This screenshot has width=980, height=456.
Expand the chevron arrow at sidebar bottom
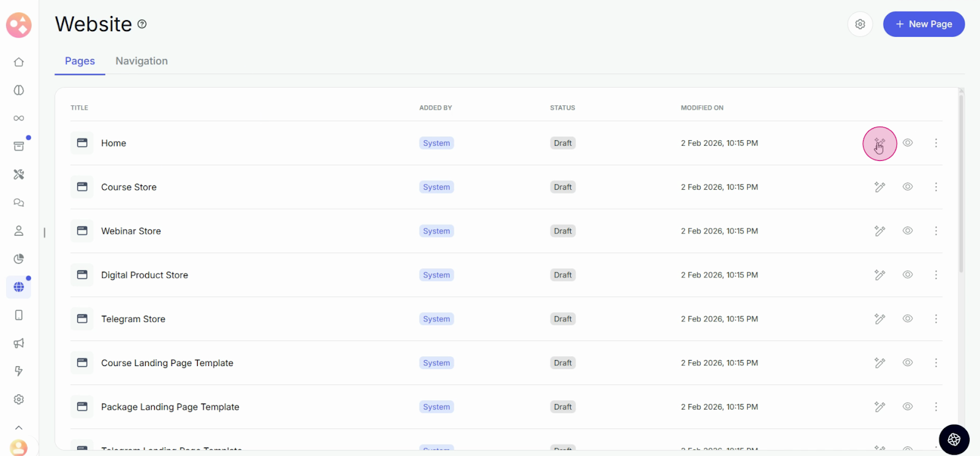[19, 428]
